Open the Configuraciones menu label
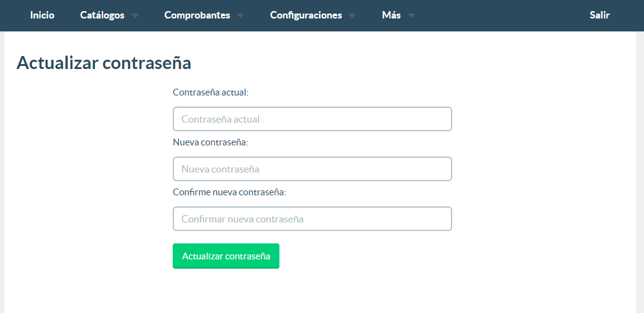Screen dimensions: 644x313 (306, 15)
